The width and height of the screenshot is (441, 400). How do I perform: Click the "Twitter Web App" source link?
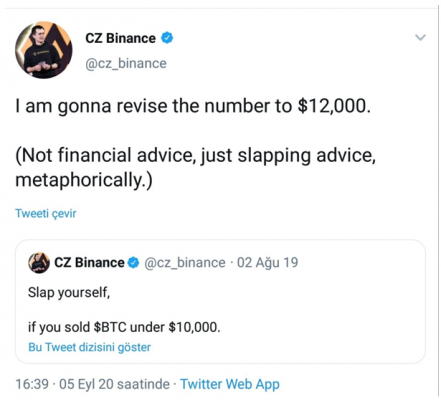tap(230, 384)
